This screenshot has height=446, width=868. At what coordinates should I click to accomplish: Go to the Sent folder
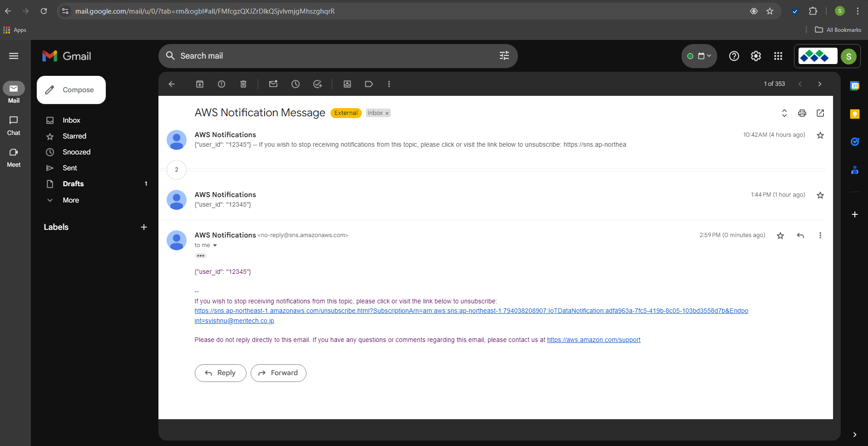click(x=70, y=168)
